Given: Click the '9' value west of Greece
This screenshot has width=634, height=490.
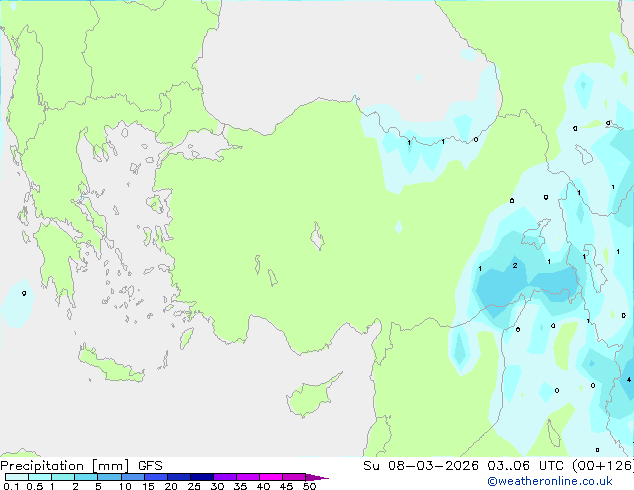Looking at the screenshot, I should pos(24,293).
